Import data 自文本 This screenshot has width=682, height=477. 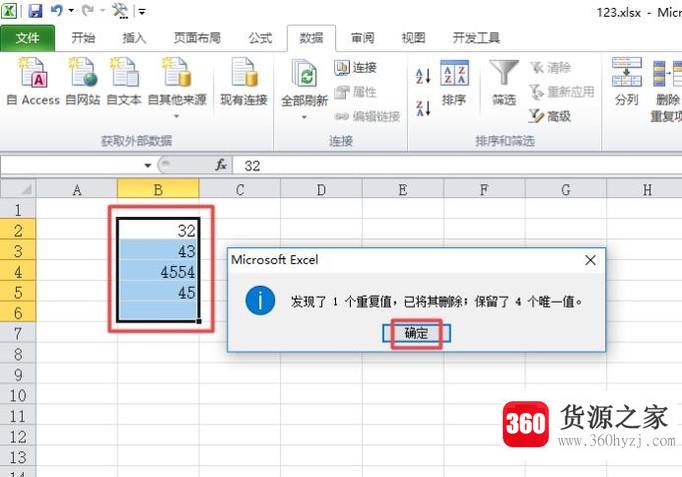(124, 82)
